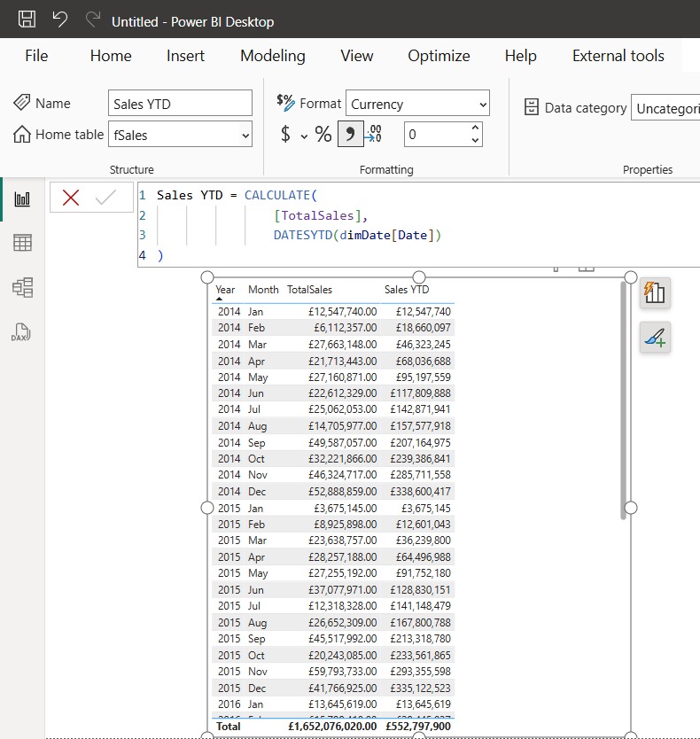
Task: Click the measure Name input field
Action: [x=180, y=104]
